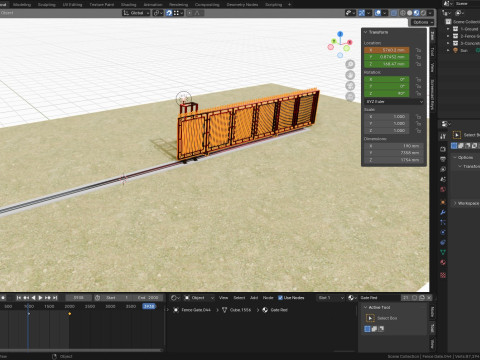The height and width of the screenshot is (360, 480).
Task: Click the orange keyframe diamond marker
Action: (69, 314)
